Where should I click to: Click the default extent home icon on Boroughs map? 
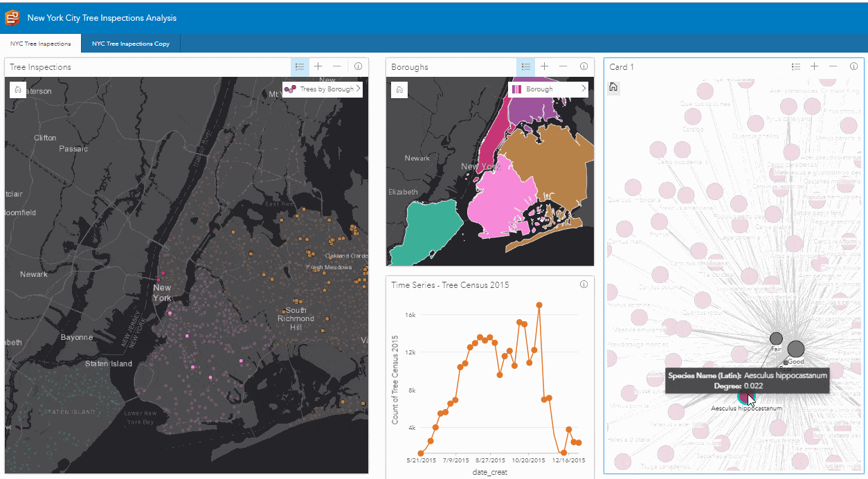399,89
